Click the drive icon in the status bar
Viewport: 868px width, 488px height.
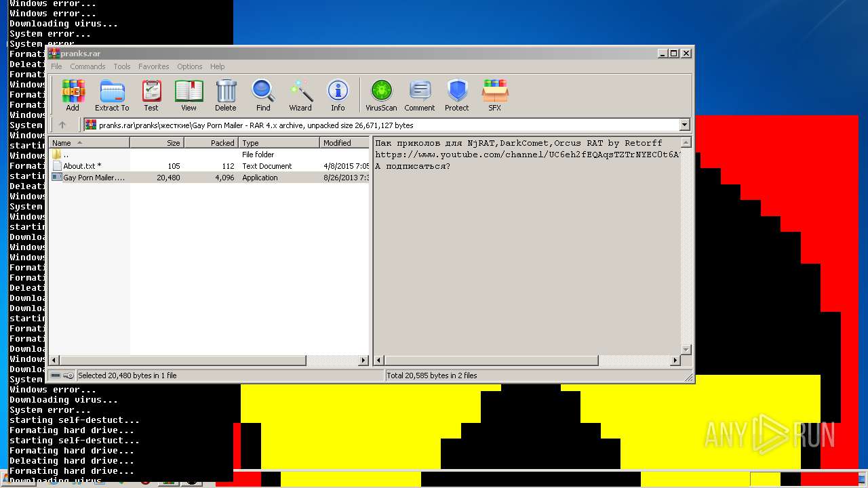[x=56, y=375]
